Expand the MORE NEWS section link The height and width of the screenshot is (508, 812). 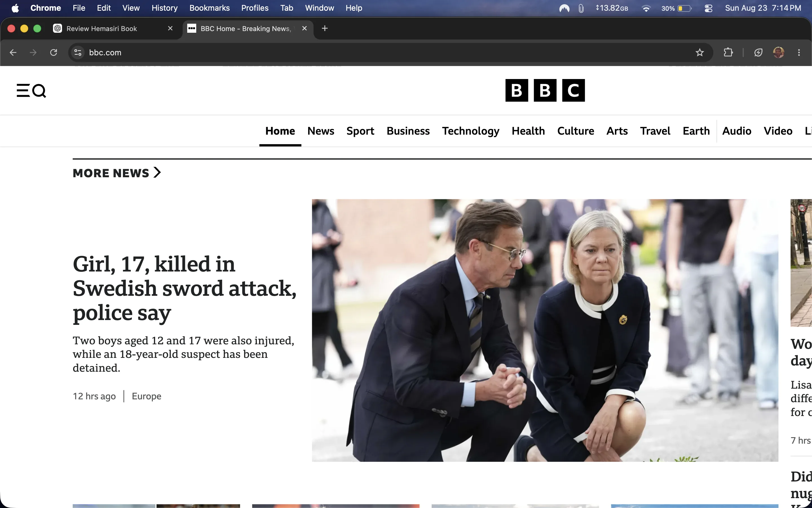[117, 173]
